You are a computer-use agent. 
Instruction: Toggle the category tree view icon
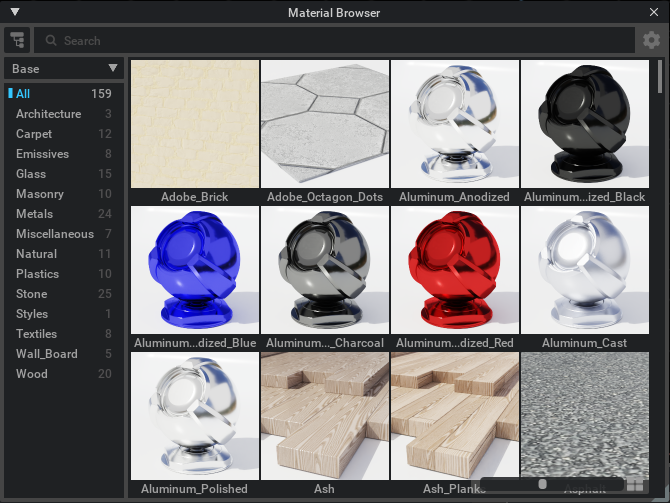pos(16,40)
